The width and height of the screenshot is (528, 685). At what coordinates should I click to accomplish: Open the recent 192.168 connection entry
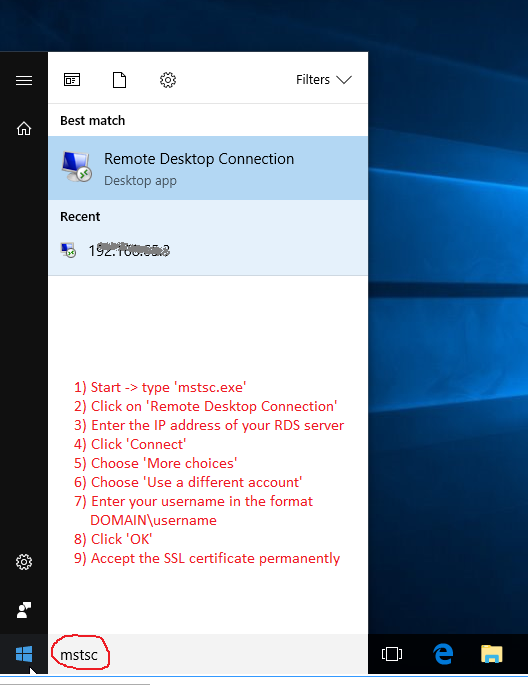click(208, 250)
